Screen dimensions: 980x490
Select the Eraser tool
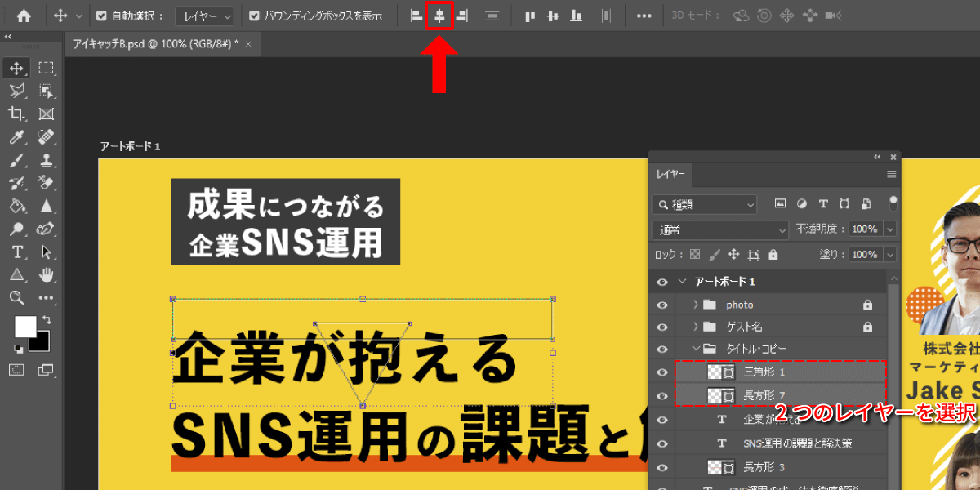coord(47,182)
